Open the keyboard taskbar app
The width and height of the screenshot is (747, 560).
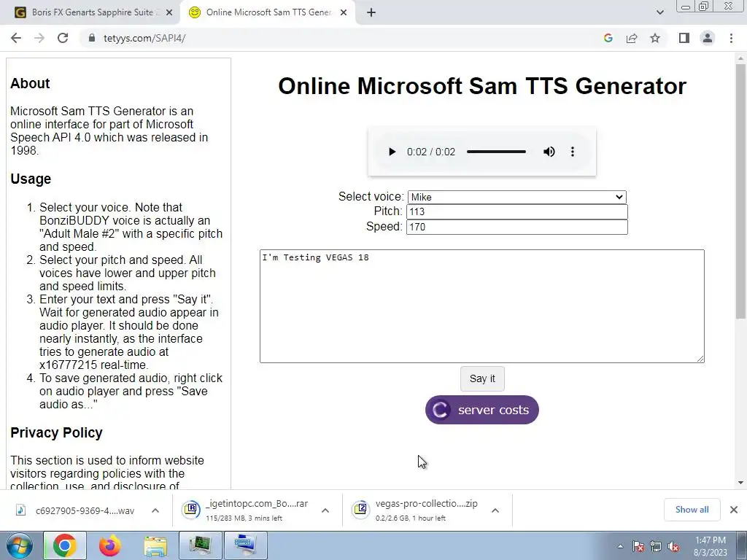coord(246,545)
